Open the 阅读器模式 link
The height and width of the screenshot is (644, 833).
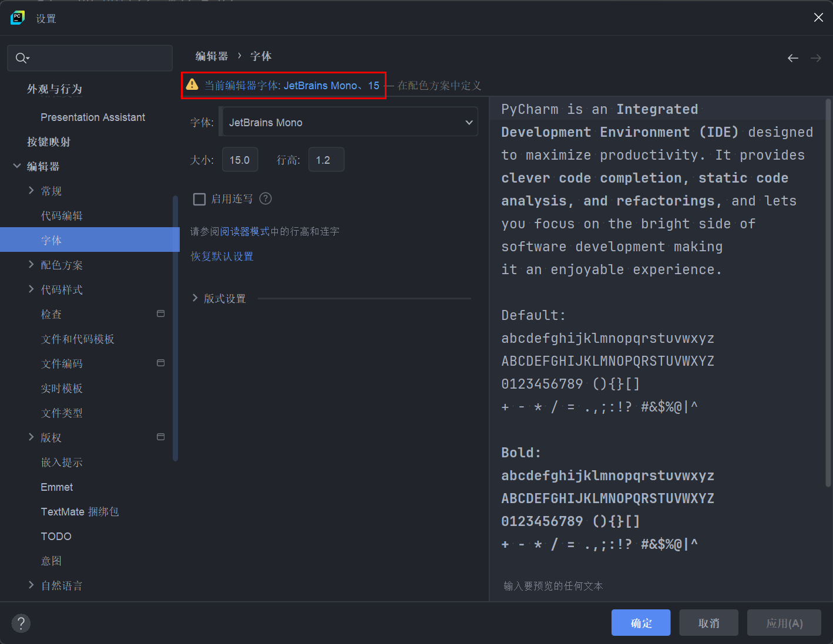pyautogui.click(x=245, y=232)
